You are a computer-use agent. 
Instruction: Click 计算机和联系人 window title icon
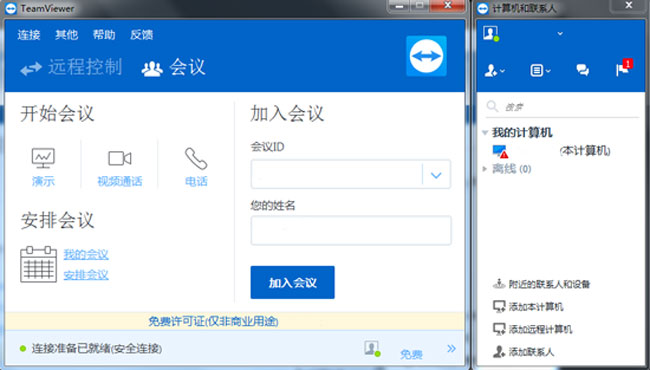pyautogui.click(x=483, y=8)
